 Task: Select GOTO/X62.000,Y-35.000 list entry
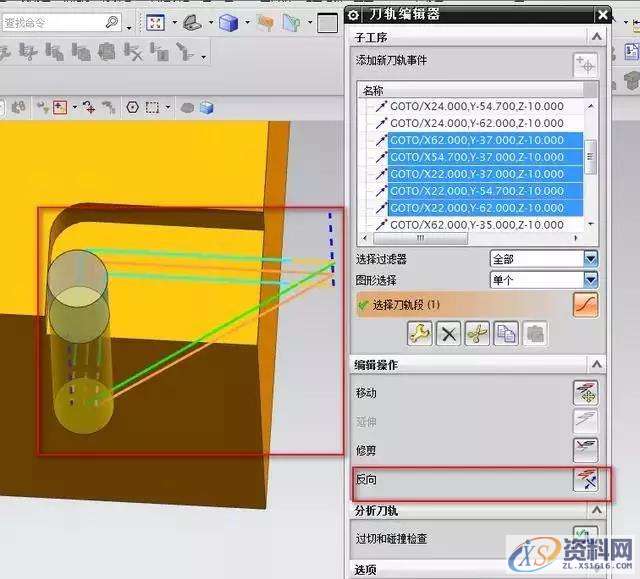click(x=476, y=225)
